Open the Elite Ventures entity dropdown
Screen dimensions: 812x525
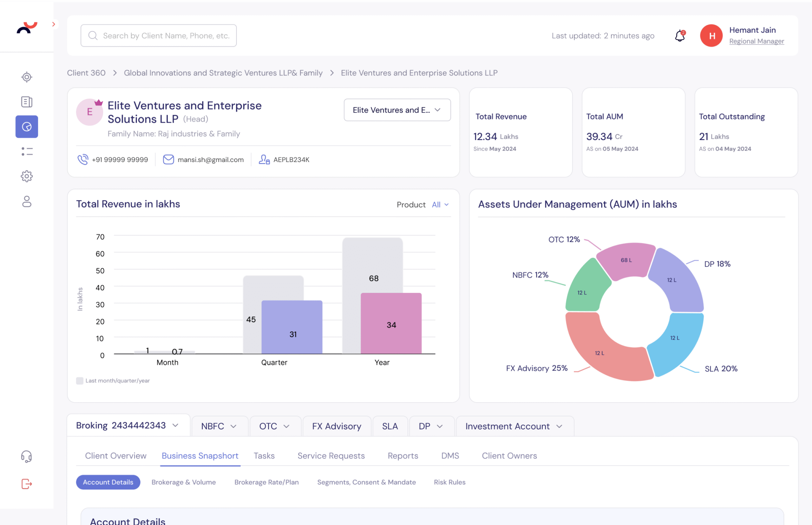click(x=397, y=110)
